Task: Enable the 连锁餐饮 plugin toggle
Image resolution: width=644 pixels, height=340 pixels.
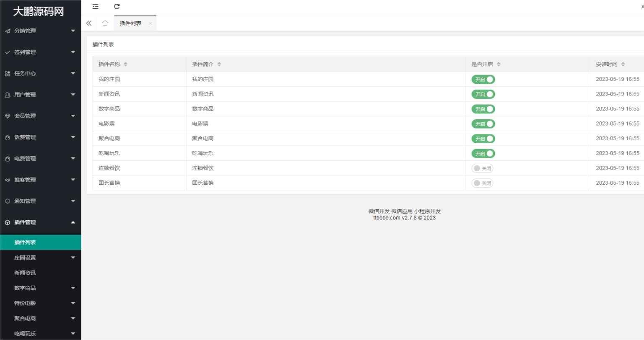Action: (482, 168)
